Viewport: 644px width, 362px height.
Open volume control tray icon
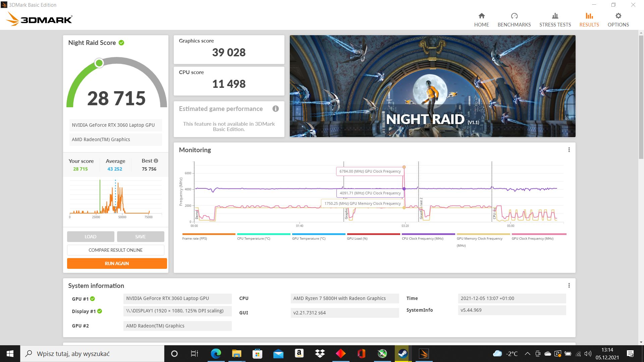(x=588, y=354)
